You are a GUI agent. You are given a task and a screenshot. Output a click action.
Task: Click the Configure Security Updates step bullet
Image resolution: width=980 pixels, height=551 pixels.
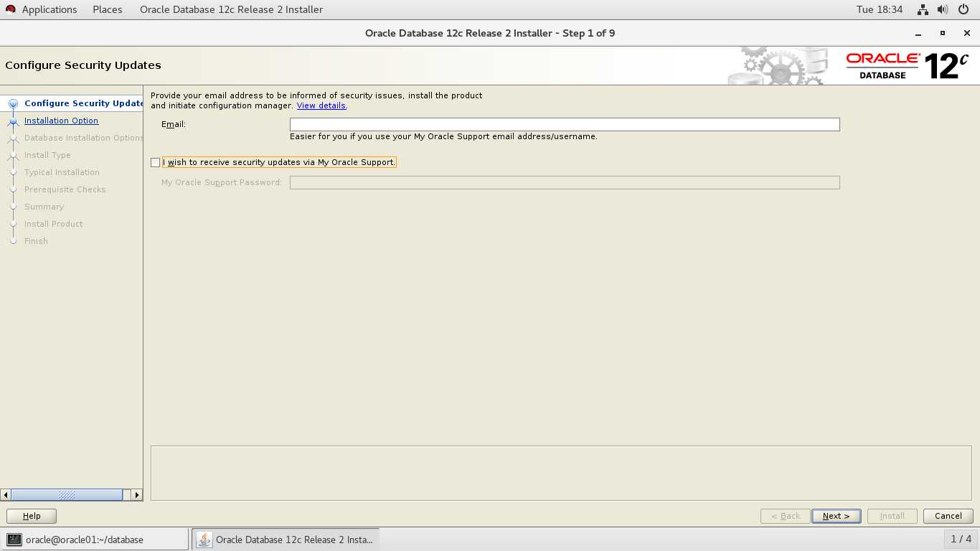point(13,104)
